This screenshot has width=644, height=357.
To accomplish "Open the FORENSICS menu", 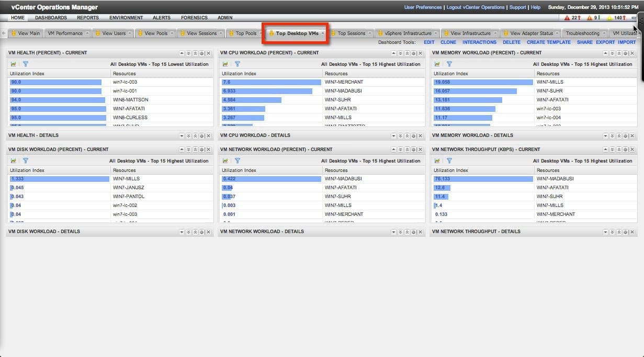I will point(194,18).
